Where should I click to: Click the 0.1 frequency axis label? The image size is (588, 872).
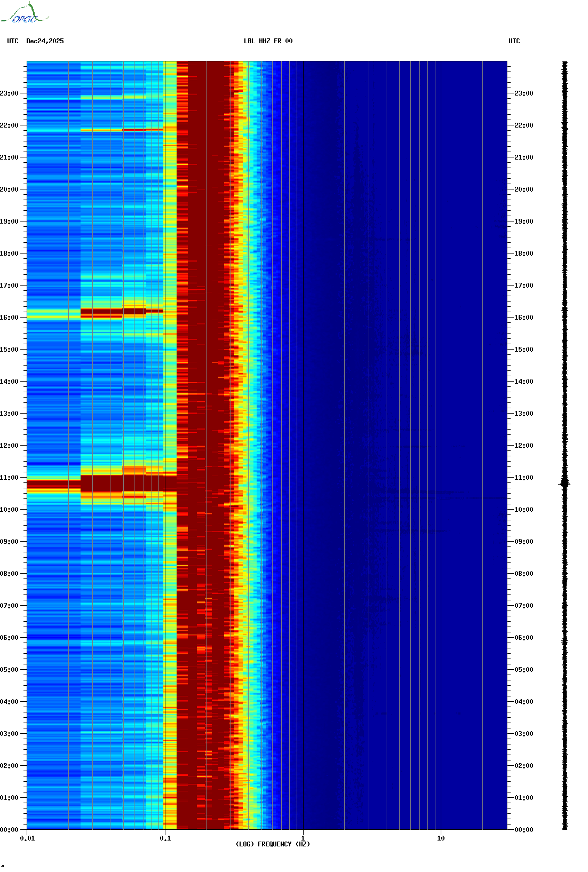[165, 838]
